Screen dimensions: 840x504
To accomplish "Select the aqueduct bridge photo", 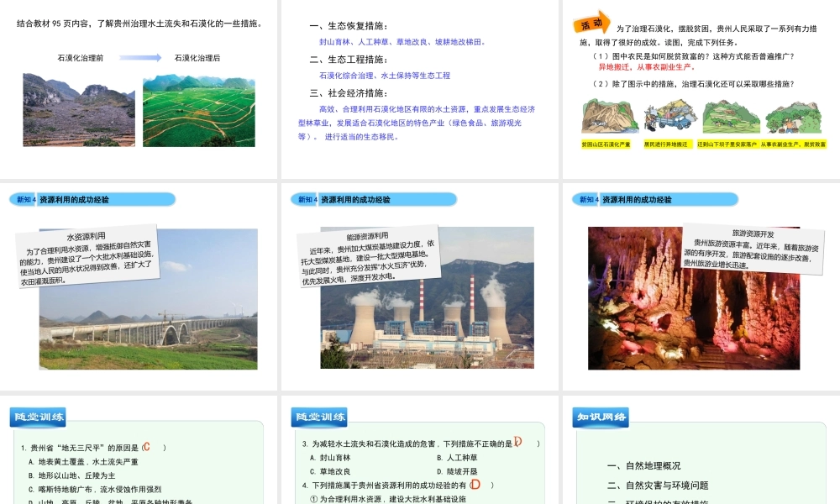I will click(149, 299).
